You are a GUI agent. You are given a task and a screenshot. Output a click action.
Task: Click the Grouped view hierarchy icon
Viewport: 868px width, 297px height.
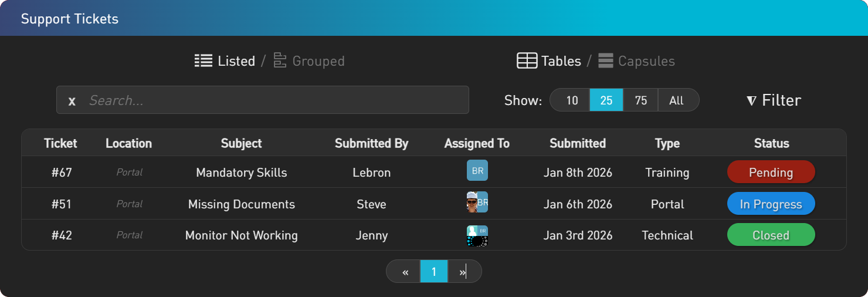pyautogui.click(x=280, y=61)
